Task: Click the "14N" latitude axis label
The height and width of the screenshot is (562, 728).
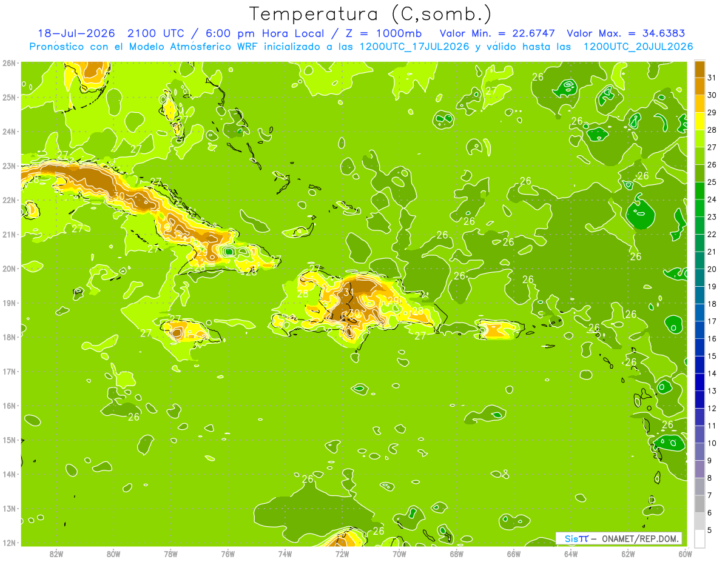Action: 9,474
